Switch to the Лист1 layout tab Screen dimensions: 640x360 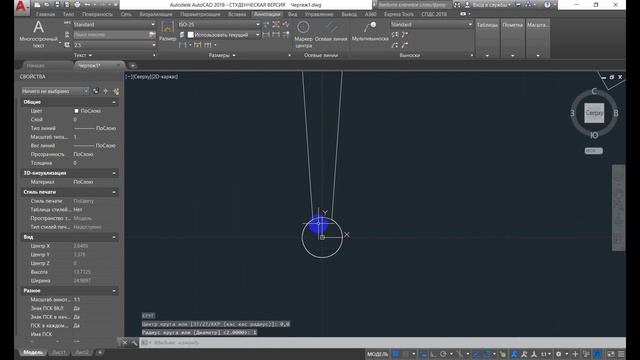click(x=59, y=352)
